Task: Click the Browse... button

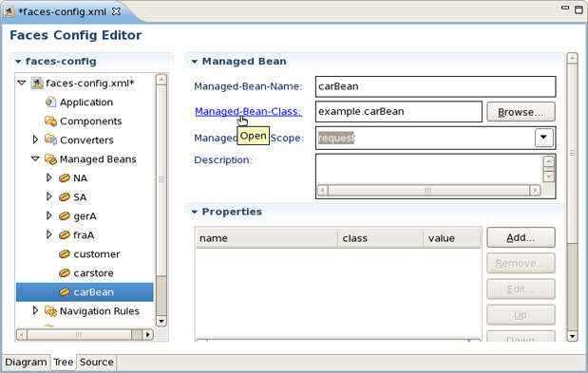Action: (521, 112)
